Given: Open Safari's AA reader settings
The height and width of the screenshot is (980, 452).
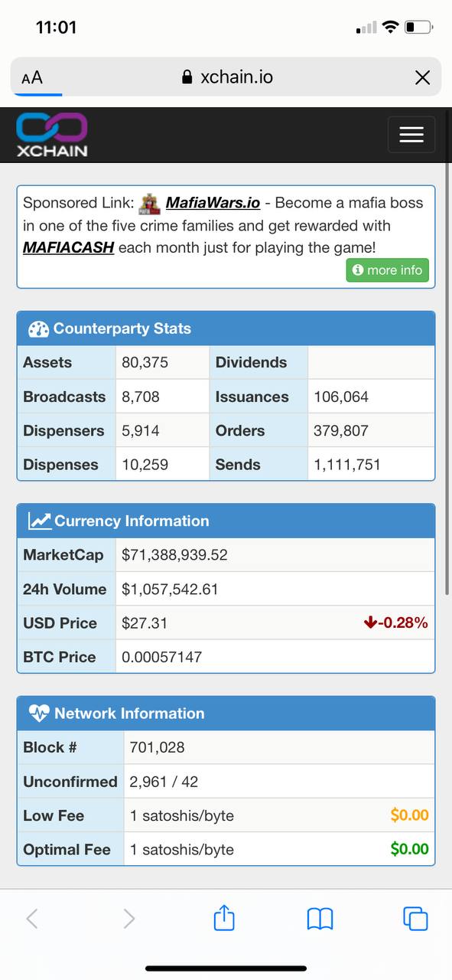Looking at the screenshot, I should tap(32, 77).
